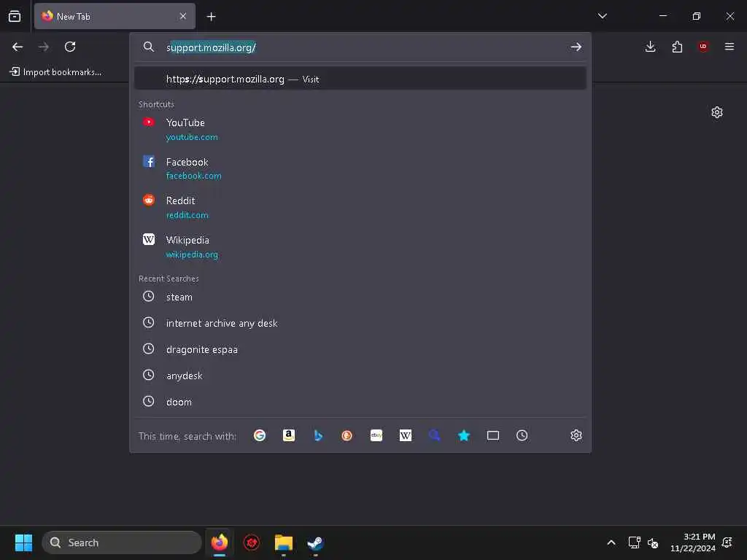747x560 pixels.
Task: Open the notifications bell in the tray
Action: click(727, 542)
